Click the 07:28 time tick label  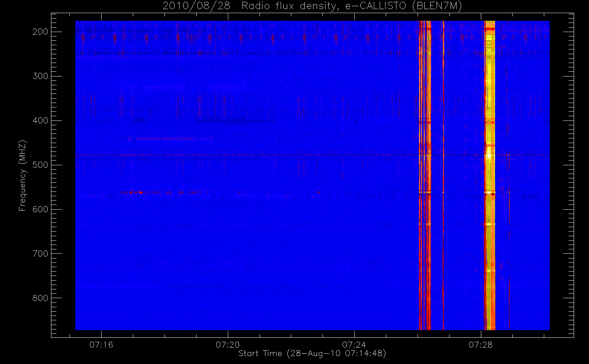(x=481, y=345)
